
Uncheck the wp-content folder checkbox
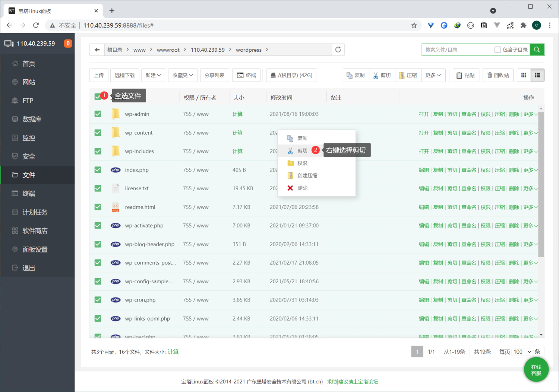[x=98, y=133]
